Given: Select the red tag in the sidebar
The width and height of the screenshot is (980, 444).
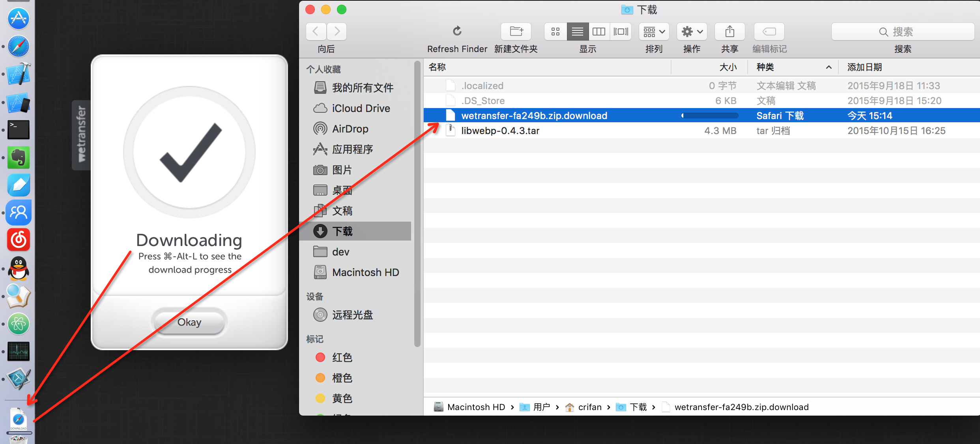Looking at the screenshot, I should click(342, 358).
